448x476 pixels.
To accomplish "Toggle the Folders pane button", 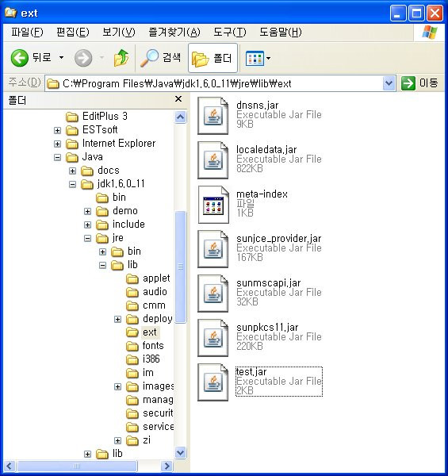I will (213, 58).
